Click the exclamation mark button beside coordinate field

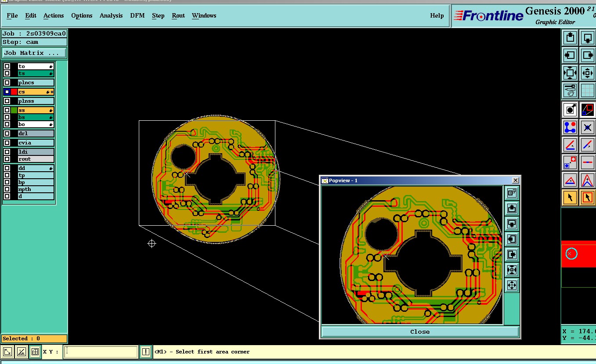146,352
